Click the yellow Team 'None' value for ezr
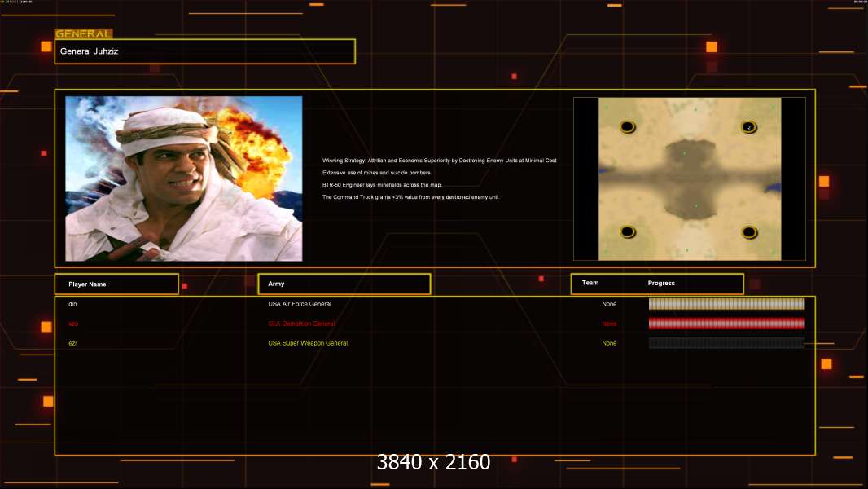 [x=609, y=343]
